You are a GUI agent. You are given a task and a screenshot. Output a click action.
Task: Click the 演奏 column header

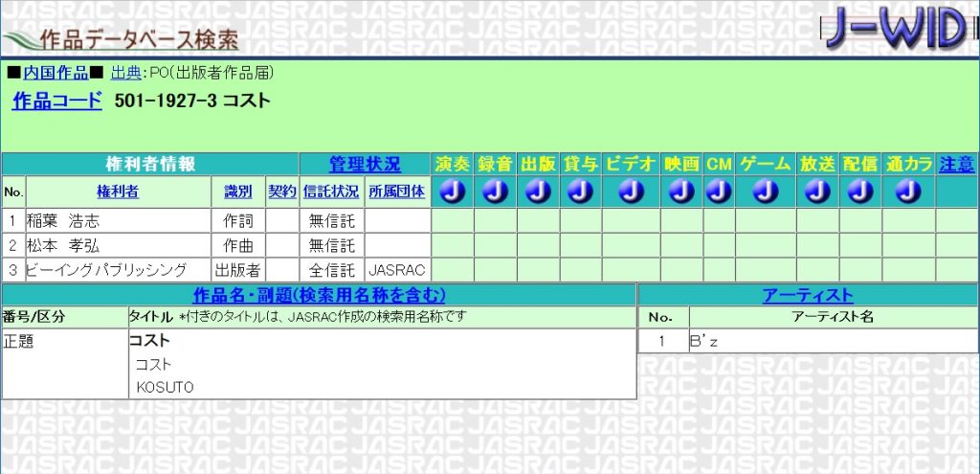[x=453, y=165]
